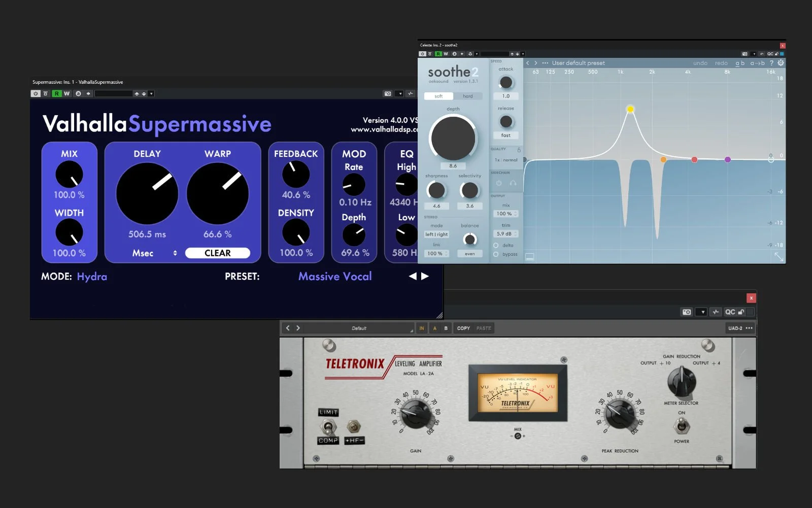Open the Hydra mode selector
Screen dimensions: 812x508
92,277
